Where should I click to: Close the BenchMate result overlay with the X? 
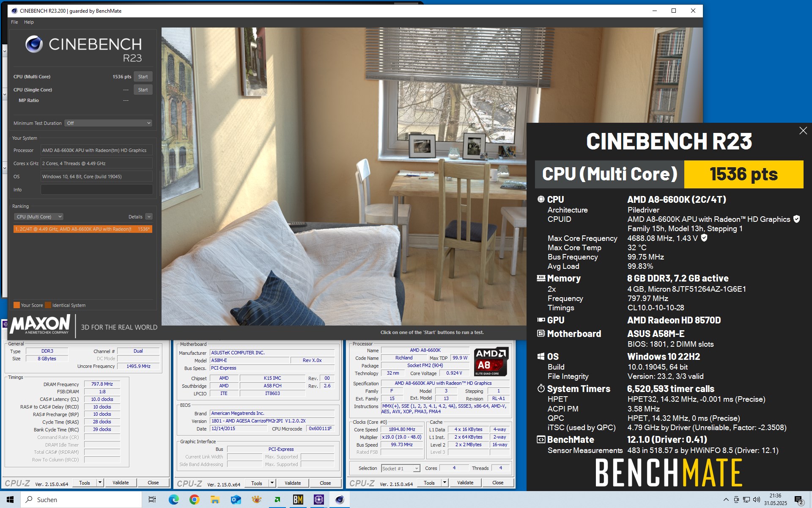point(803,131)
